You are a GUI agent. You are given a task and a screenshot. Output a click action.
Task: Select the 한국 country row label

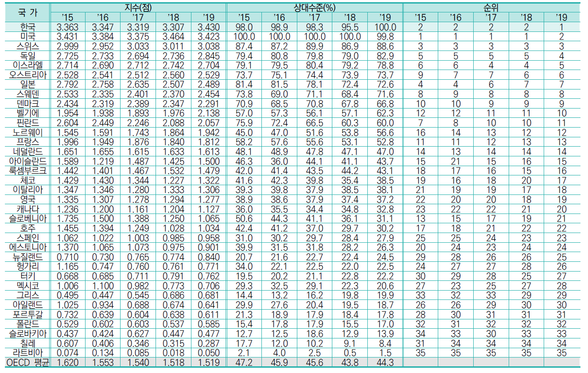pos(27,27)
